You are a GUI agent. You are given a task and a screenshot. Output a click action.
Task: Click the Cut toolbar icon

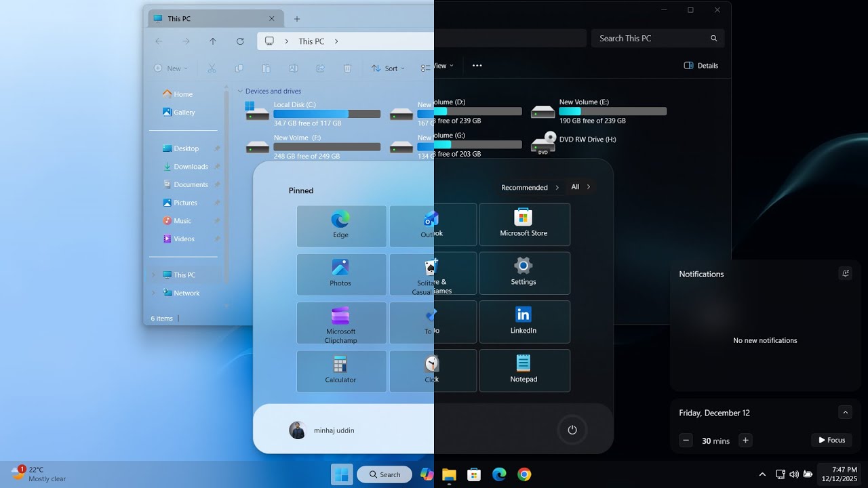tap(212, 68)
